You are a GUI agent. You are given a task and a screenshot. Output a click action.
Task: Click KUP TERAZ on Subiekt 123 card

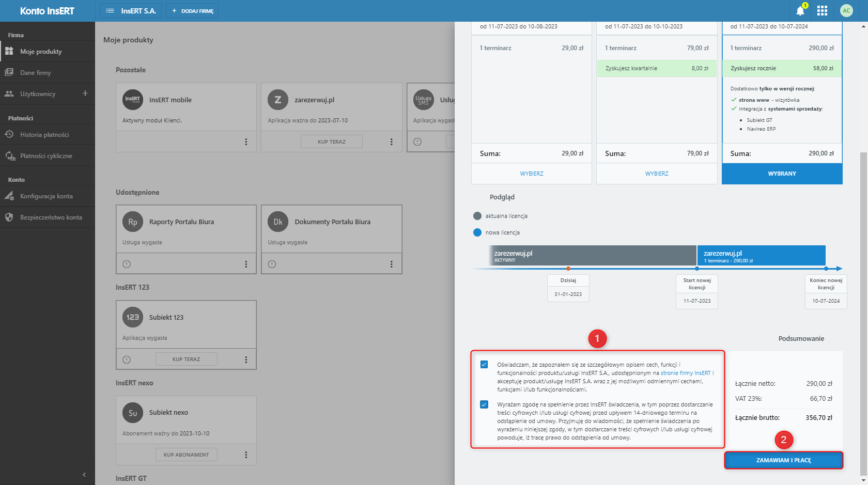(187, 359)
